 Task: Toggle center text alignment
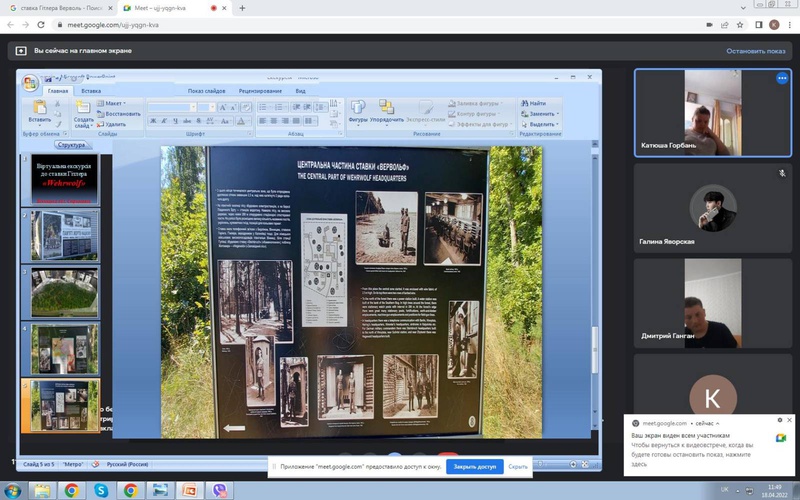pos(273,121)
